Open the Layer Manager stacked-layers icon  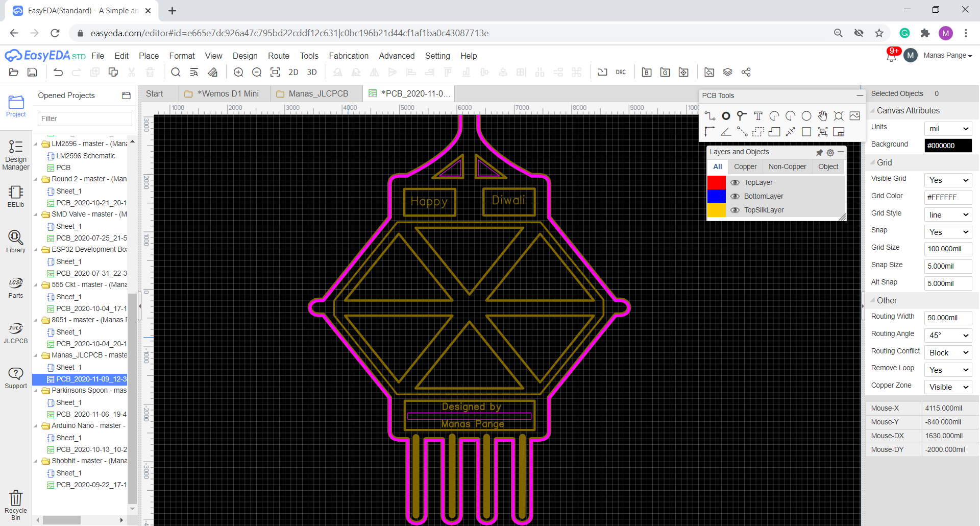(x=728, y=72)
